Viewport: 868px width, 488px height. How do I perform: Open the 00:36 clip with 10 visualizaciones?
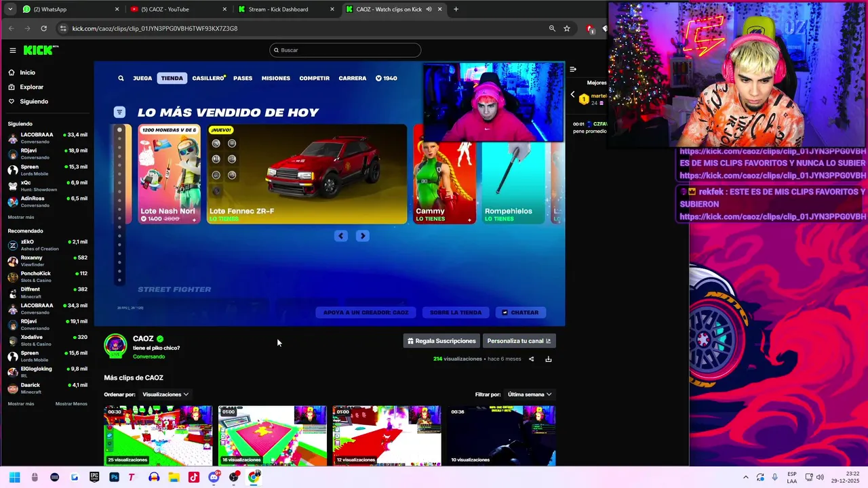pos(501,436)
